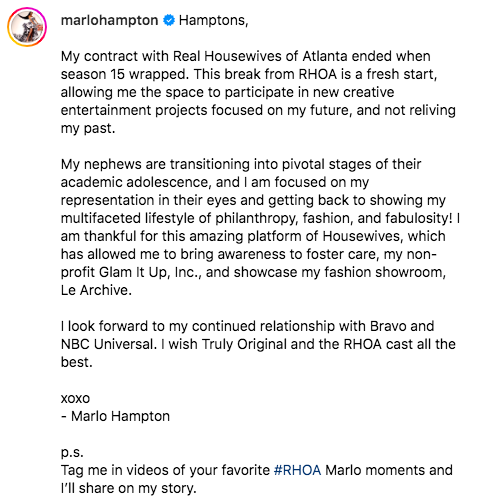Image resolution: width=492 pixels, height=502 pixels.
Task: Open marlohampton's profile picture story
Action: [27, 27]
